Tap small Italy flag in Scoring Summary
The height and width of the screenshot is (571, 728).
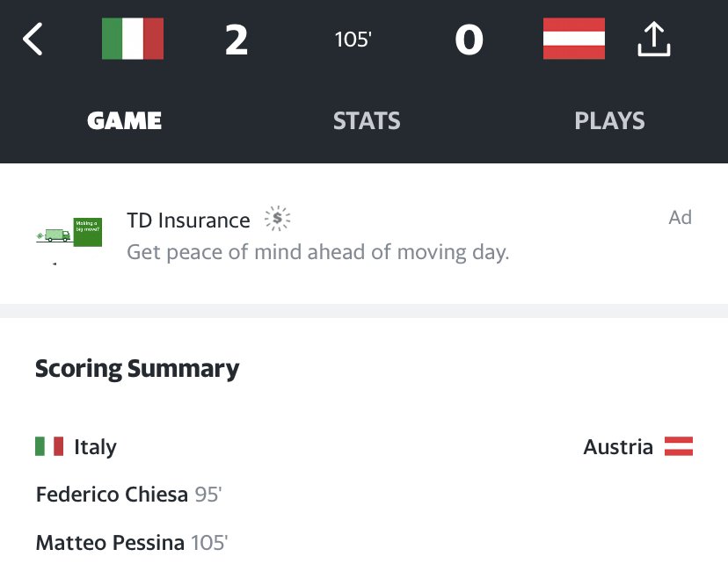click(x=49, y=446)
